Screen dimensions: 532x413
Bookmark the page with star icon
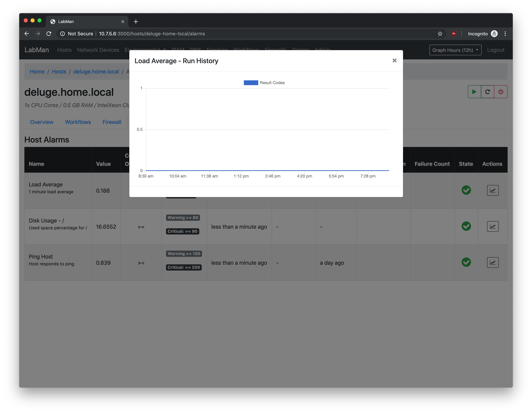click(440, 34)
